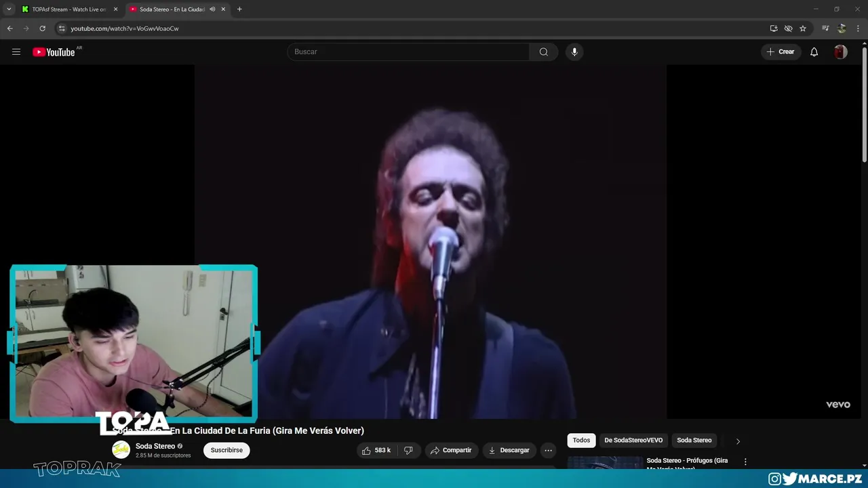Show more filter chips with right chevron
Screen dimensions: 868x488
pyautogui.click(x=738, y=441)
